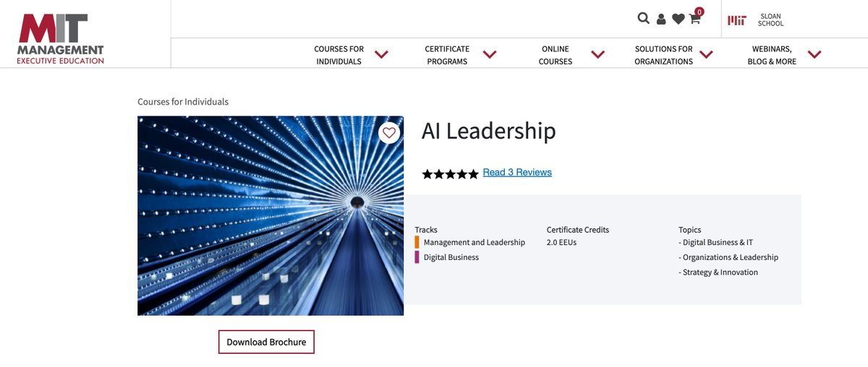Open Read 3 Reviews link

click(x=517, y=172)
